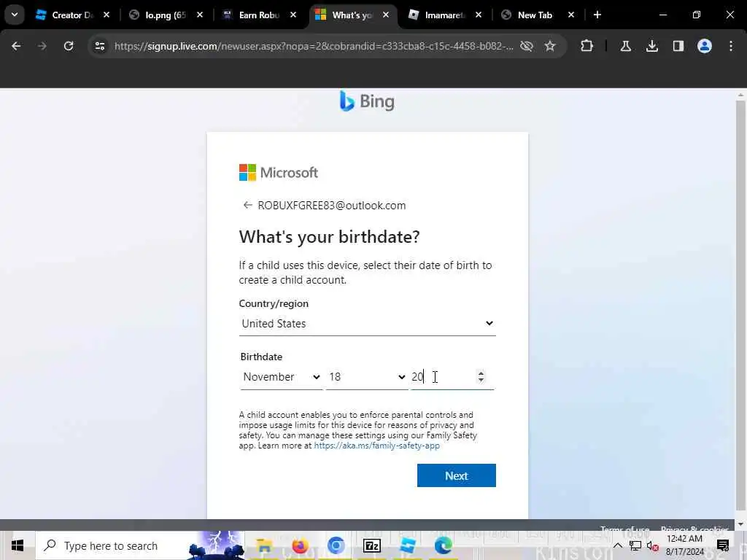Open the birth day dropdown showing 18
The height and width of the screenshot is (560, 747).
[367, 377]
